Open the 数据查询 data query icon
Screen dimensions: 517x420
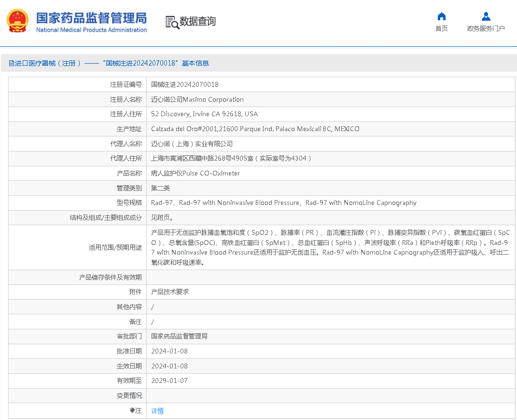coord(172,22)
